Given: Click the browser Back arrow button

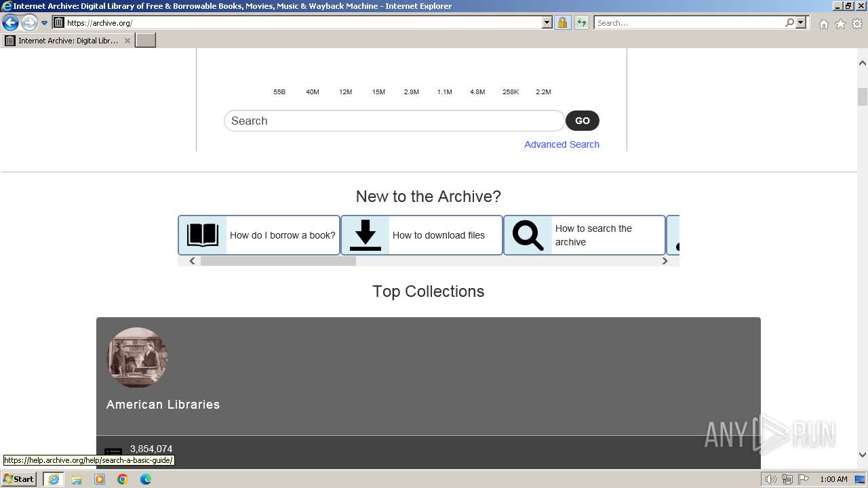Looking at the screenshot, I should pyautogui.click(x=10, y=23).
